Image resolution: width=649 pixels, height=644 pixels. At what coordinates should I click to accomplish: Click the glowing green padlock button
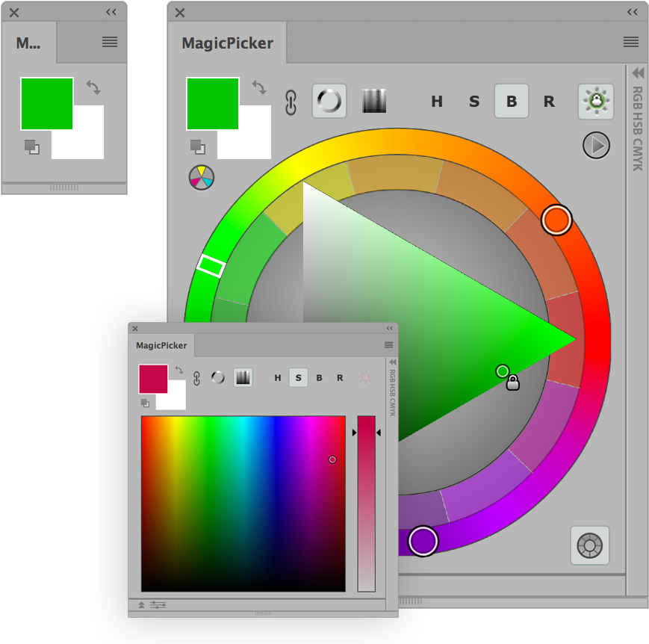(595, 102)
